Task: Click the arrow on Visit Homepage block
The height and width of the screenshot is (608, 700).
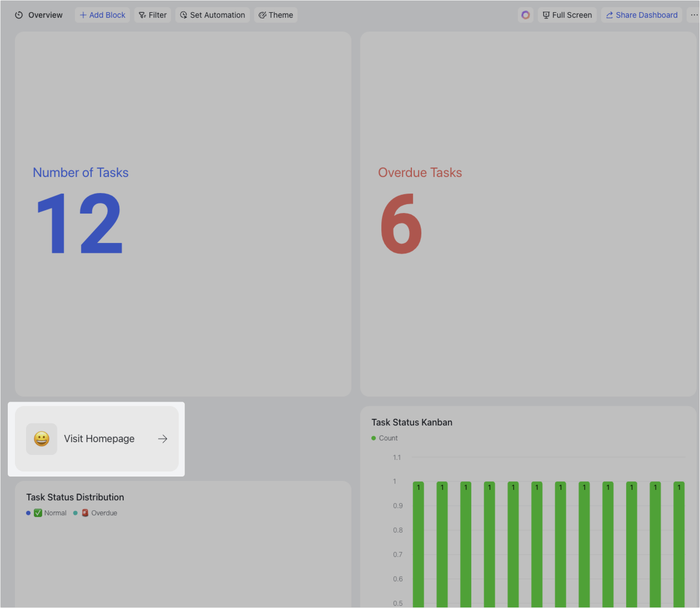Action: (x=163, y=439)
